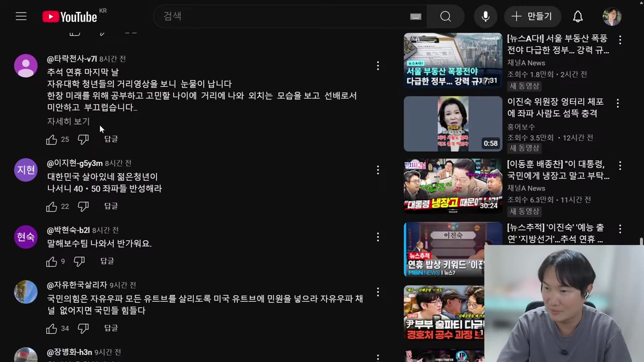Like the @타락천사-v7l comment
Screen dimensions: 644x362
tap(52, 140)
